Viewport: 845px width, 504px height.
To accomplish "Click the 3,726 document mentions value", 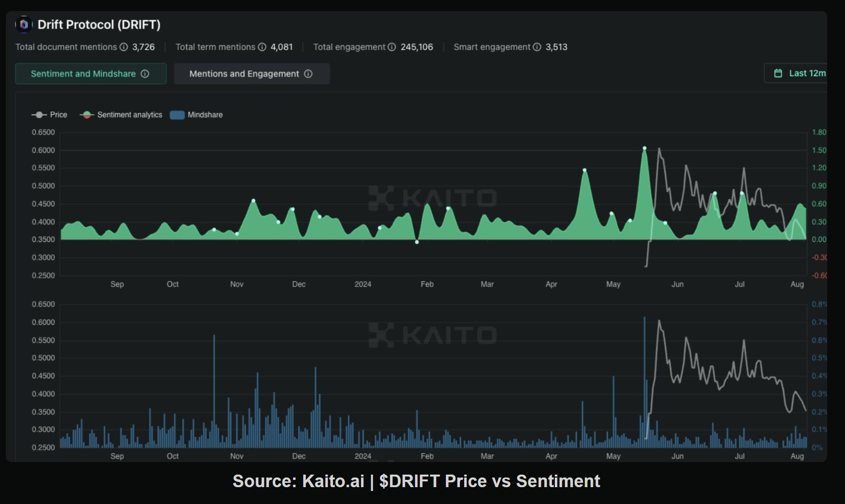I will pos(144,47).
